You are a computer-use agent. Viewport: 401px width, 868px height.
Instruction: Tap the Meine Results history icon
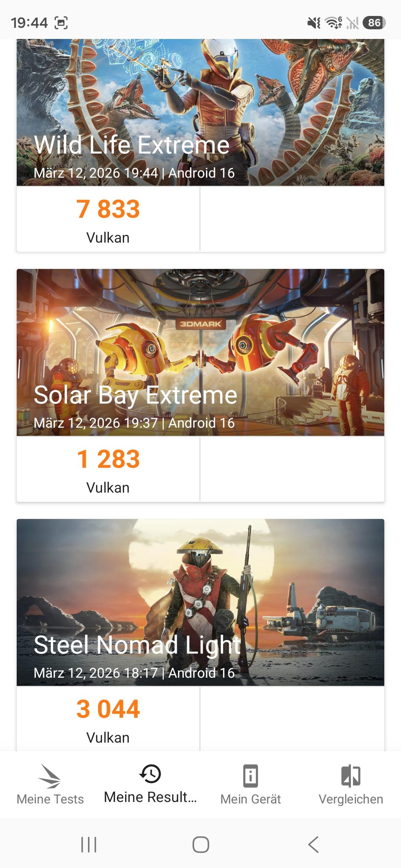click(150, 774)
